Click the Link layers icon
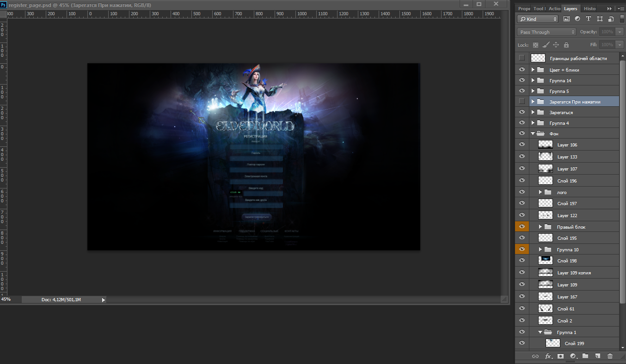Viewport: 626px width, 364px height. (x=535, y=356)
